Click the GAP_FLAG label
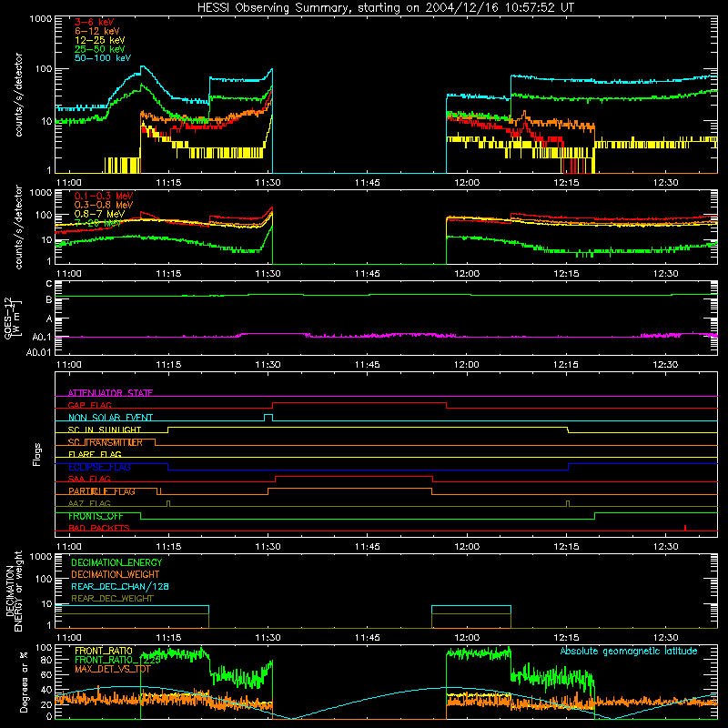728x728 pixels. coord(89,405)
